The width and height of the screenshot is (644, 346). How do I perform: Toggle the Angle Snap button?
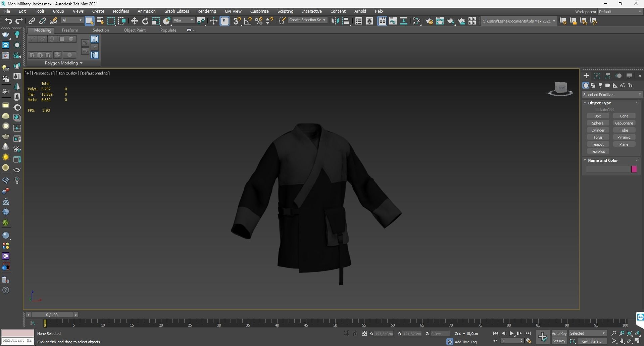click(x=248, y=21)
